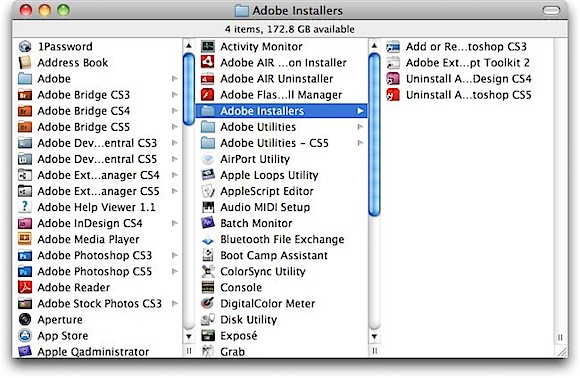This screenshot has width=580, height=378.
Task: Click the AirPort Utility icon
Action: click(x=208, y=159)
